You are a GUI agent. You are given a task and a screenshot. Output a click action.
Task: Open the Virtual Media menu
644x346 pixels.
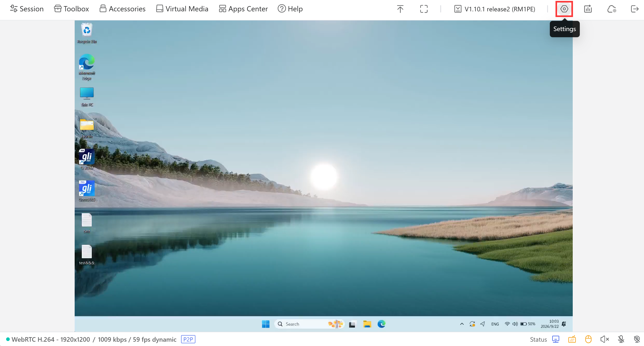pyautogui.click(x=182, y=9)
